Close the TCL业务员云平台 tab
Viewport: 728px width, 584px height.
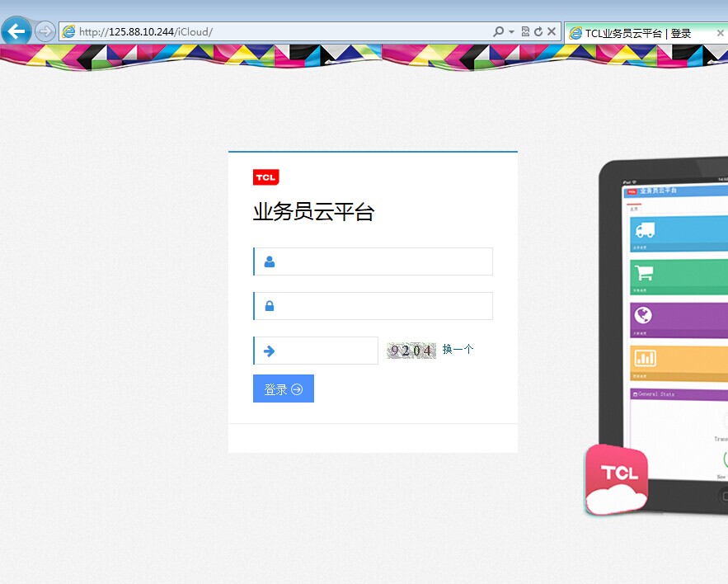pos(720,33)
